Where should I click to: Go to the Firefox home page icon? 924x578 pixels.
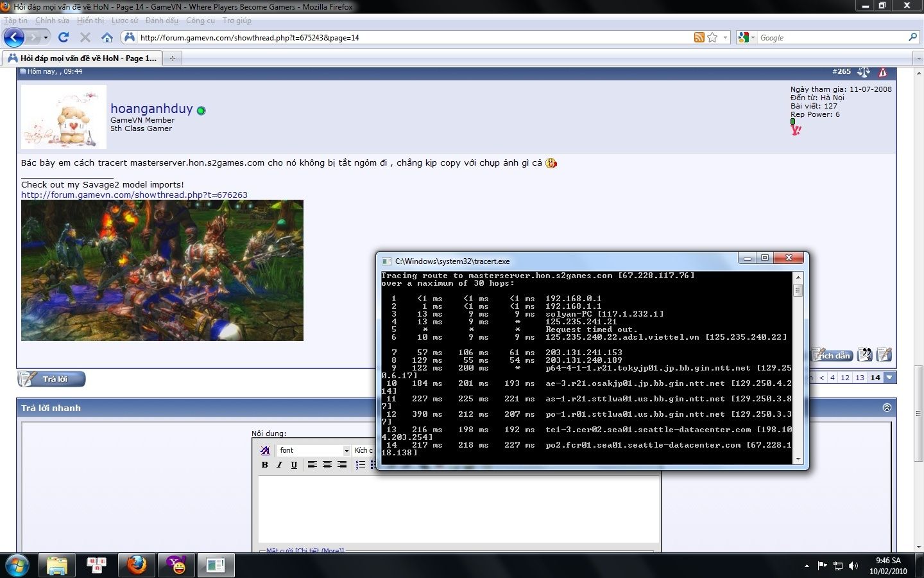click(x=107, y=37)
